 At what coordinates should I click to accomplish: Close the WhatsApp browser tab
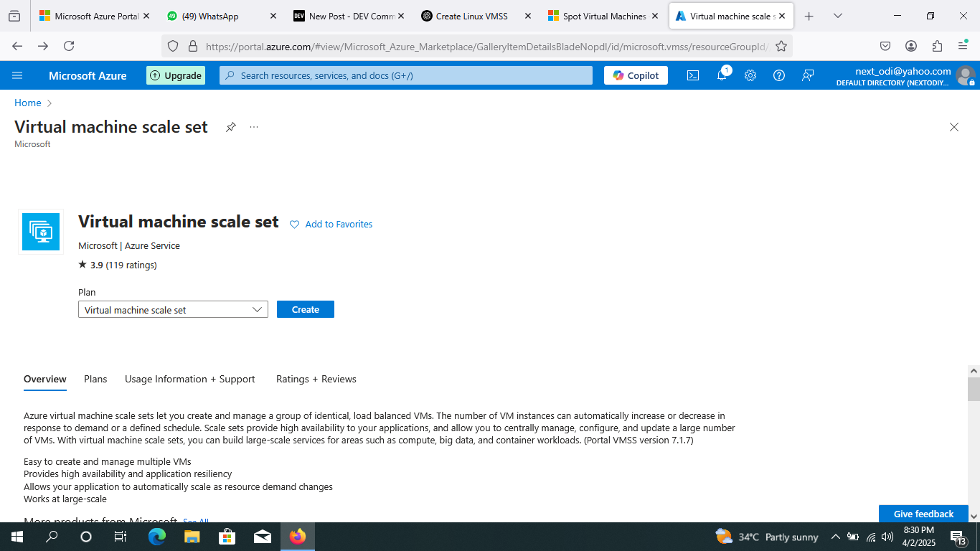(x=273, y=16)
